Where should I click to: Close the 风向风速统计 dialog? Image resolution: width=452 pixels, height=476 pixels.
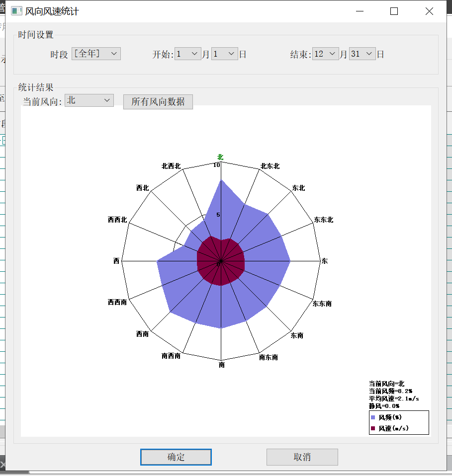click(x=429, y=11)
